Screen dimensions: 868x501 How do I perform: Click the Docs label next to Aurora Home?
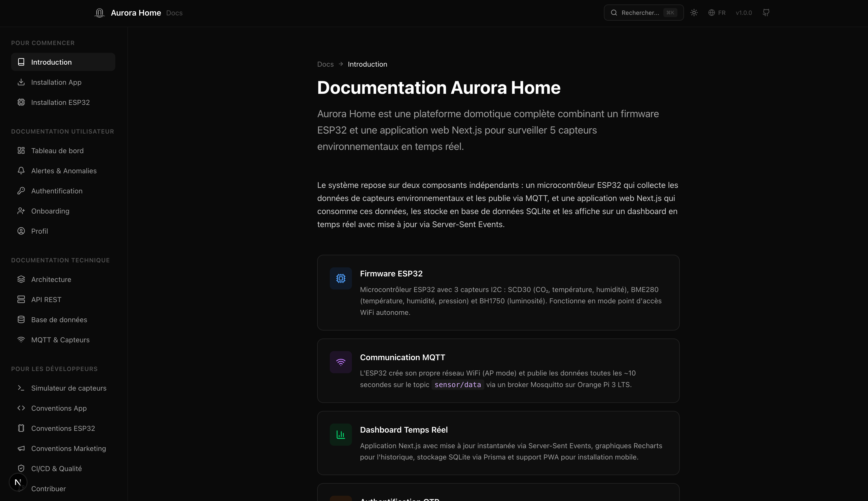[174, 13]
